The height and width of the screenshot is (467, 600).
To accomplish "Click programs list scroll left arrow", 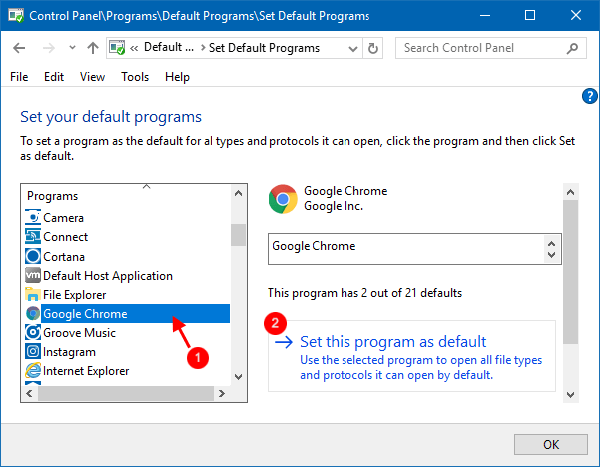I will (x=29, y=394).
